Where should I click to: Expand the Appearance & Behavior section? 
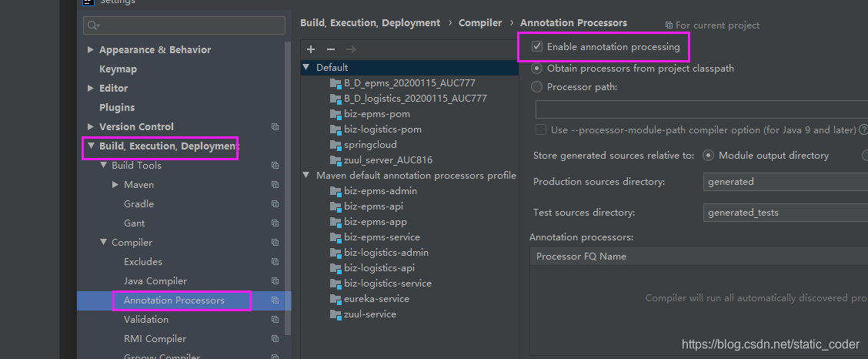point(91,49)
